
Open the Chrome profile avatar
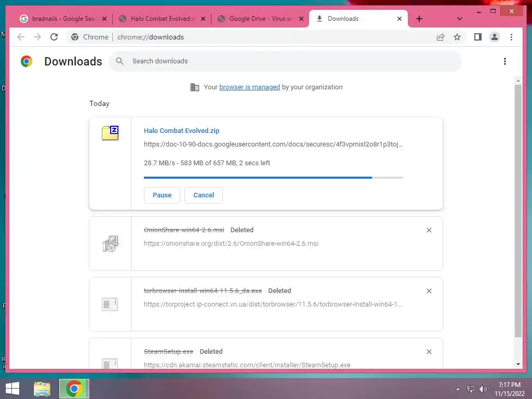coord(495,37)
